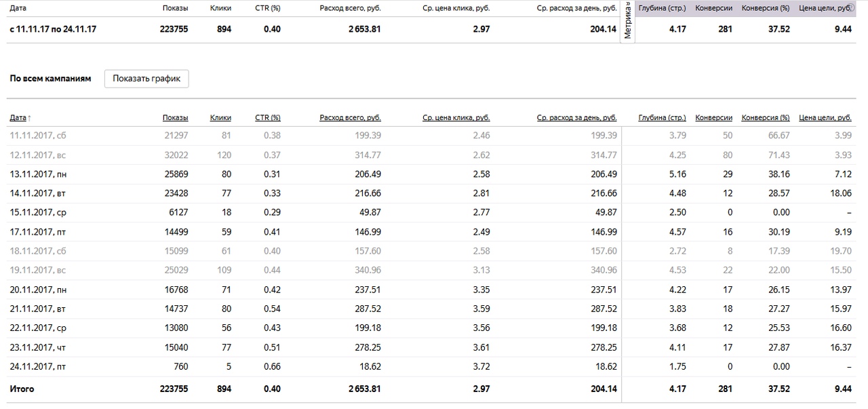Viewport: 868px width, 409px height.
Task: Sort lower table by Конверсия (%) header
Action: pyautogui.click(x=766, y=118)
